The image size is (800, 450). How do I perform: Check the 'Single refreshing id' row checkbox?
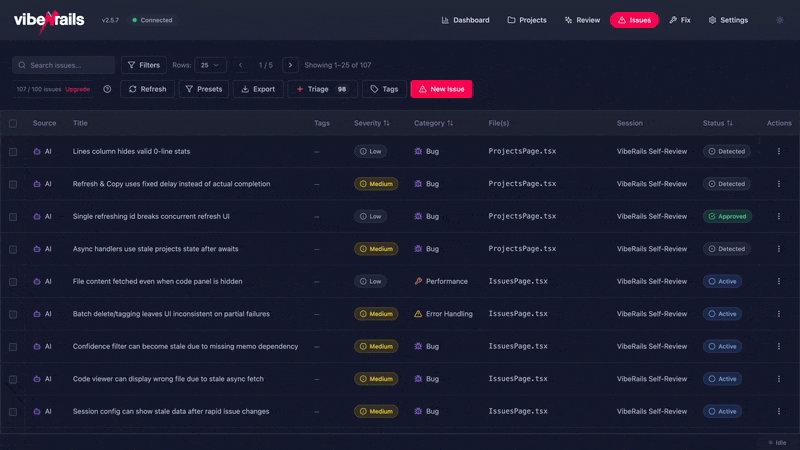pos(13,217)
